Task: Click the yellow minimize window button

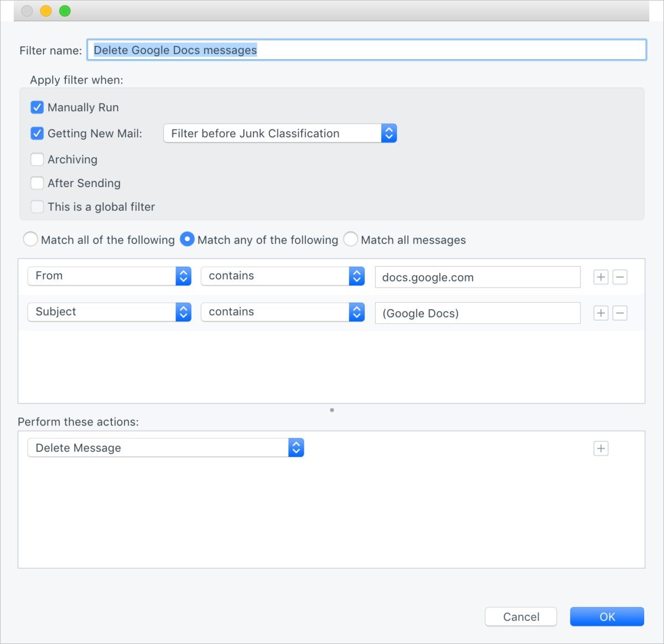Action: click(x=46, y=11)
